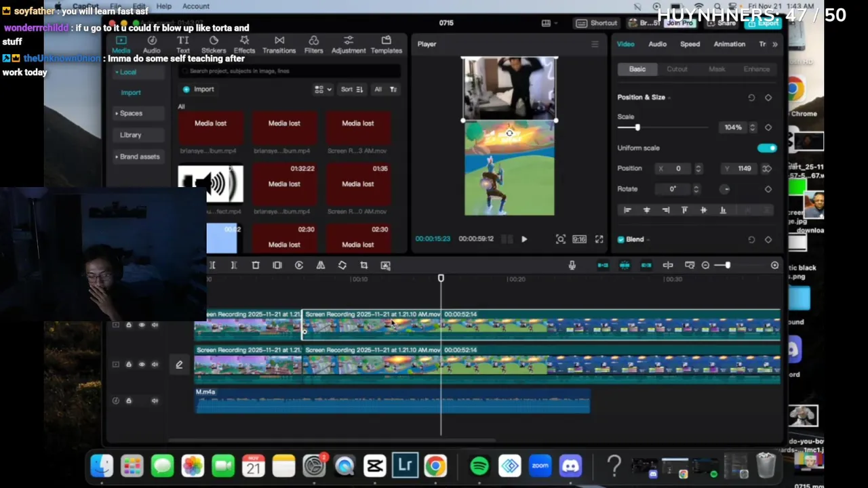
Task: Click the zoom-out minus icon on timeline
Action: point(705,265)
